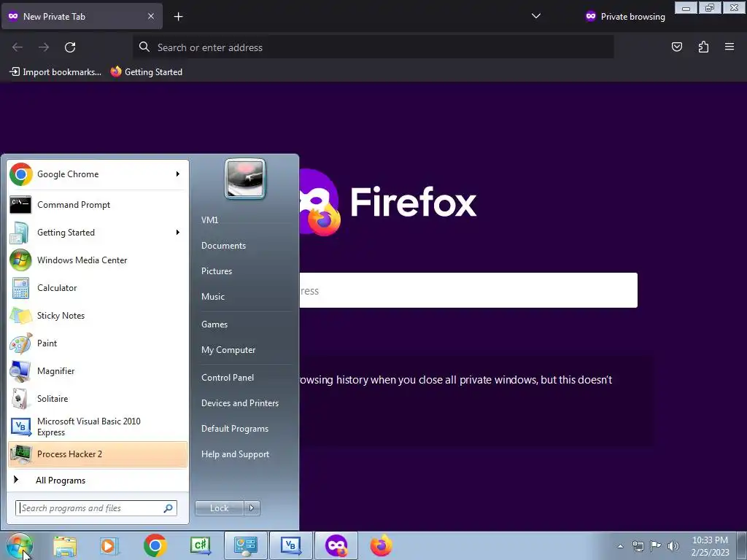The image size is (747, 560).
Task: Click Import bookmarks in the bookmarks bar
Action: click(55, 72)
